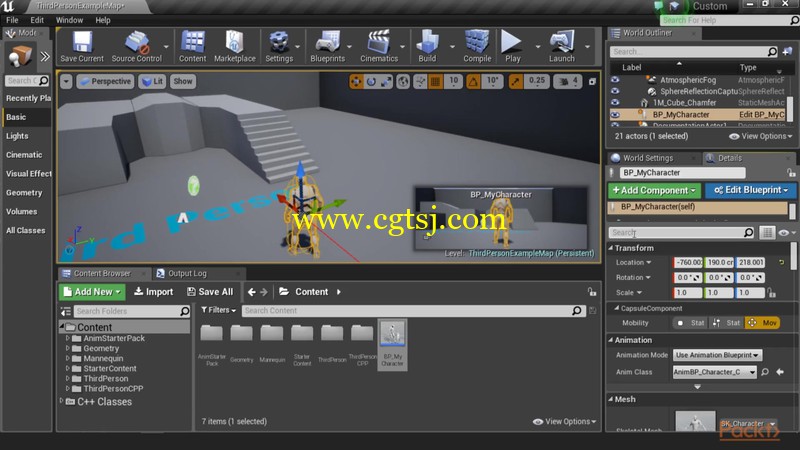Screen dimensions: 800x450
Task: Select the Volumes category in the Modes panel
Action: (x=21, y=211)
